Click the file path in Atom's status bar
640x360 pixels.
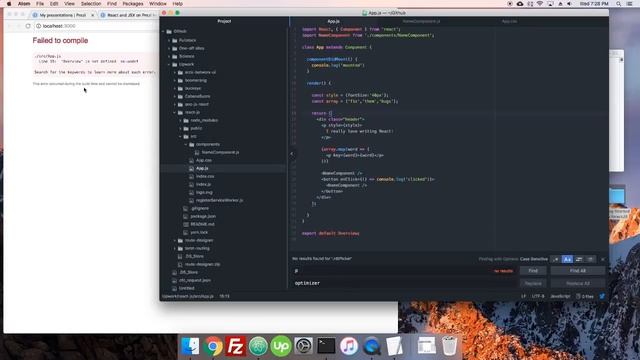pos(188,296)
